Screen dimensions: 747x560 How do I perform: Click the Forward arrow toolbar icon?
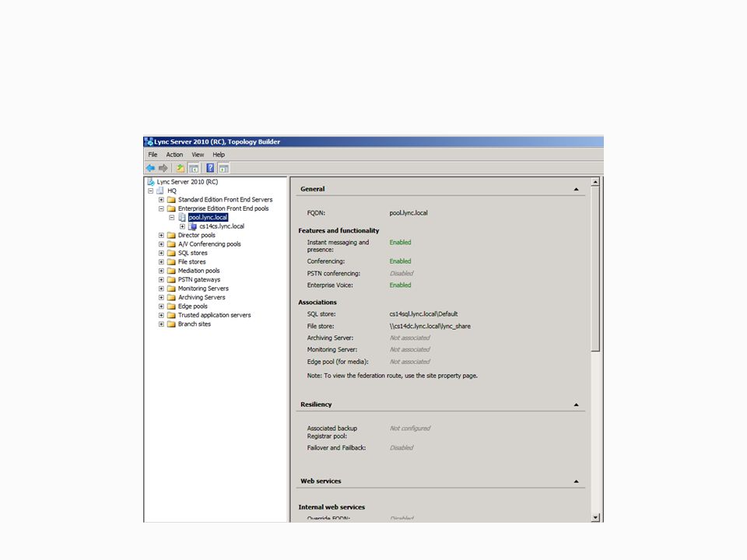click(x=163, y=168)
